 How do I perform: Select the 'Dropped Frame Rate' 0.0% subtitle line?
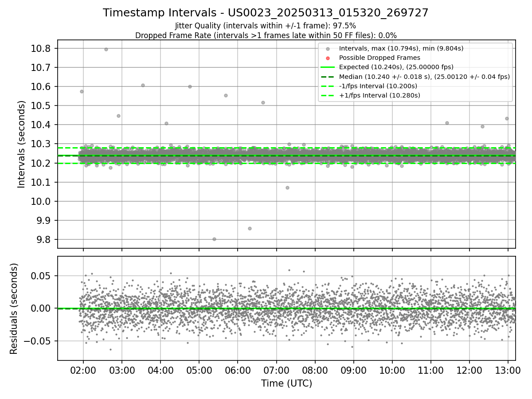coord(266,35)
